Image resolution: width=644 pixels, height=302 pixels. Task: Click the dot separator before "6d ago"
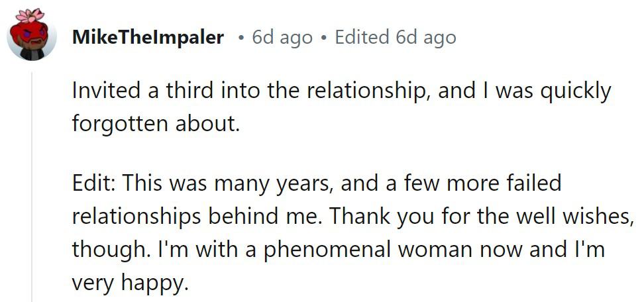click(241, 38)
